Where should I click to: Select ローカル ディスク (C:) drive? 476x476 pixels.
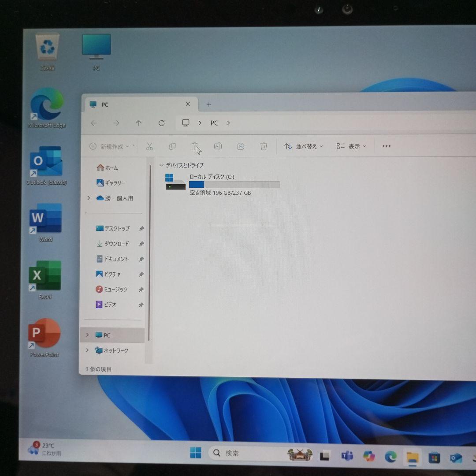point(223,184)
